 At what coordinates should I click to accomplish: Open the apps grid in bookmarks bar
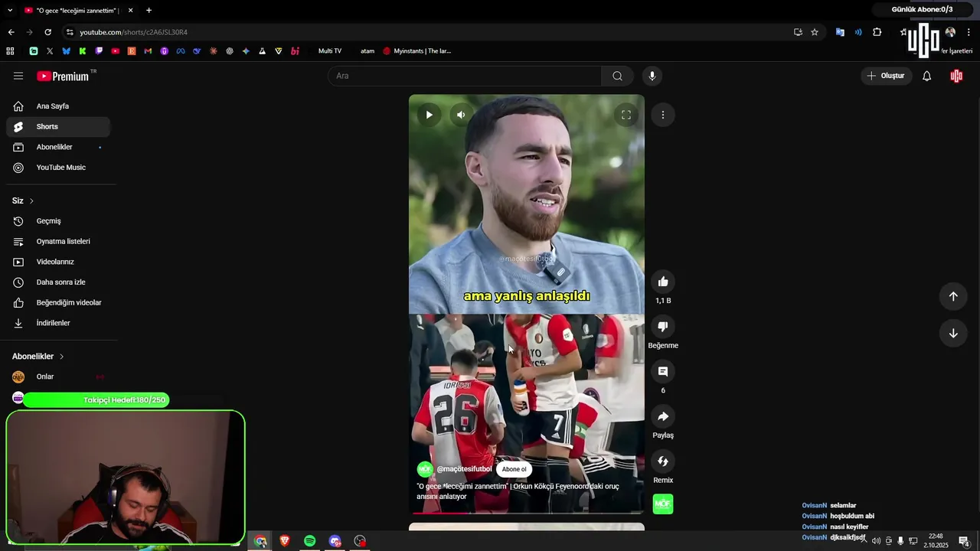[x=10, y=51]
